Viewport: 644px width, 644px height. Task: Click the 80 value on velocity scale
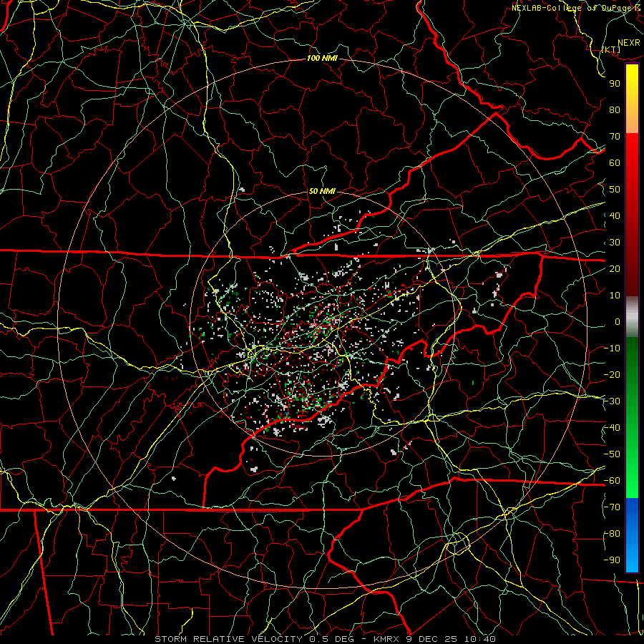point(615,110)
